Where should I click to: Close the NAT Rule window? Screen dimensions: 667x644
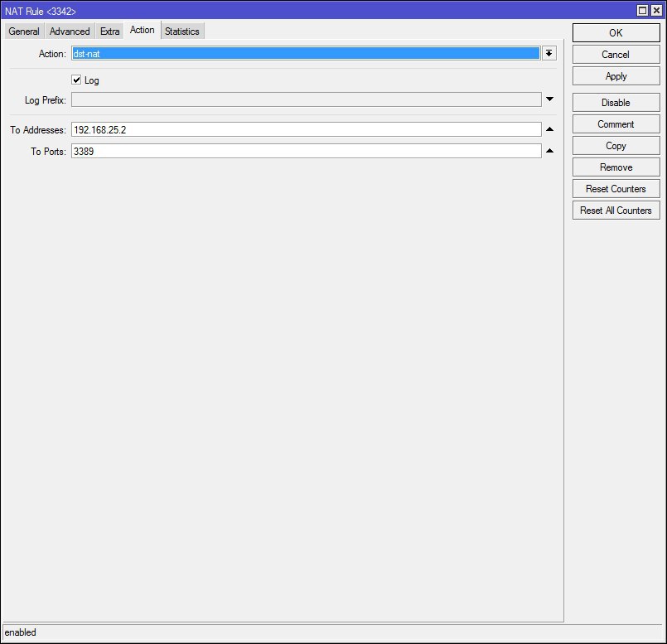(x=656, y=10)
